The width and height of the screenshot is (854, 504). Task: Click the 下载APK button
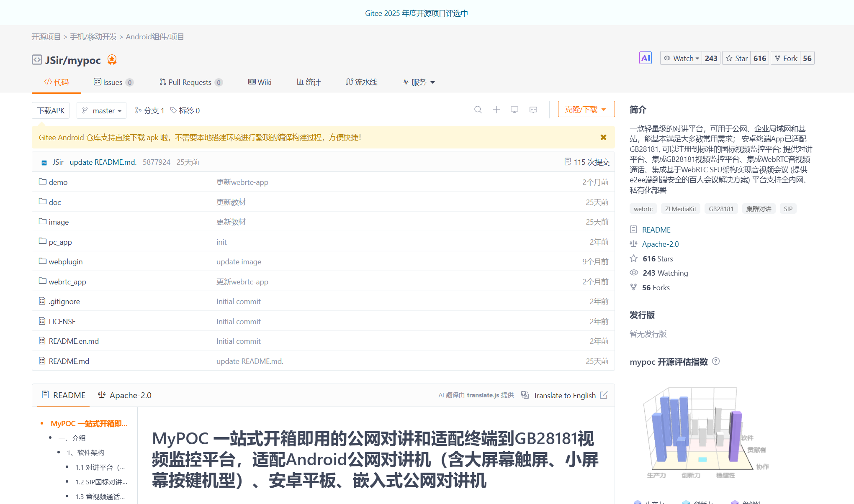pyautogui.click(x=50, y=110)
